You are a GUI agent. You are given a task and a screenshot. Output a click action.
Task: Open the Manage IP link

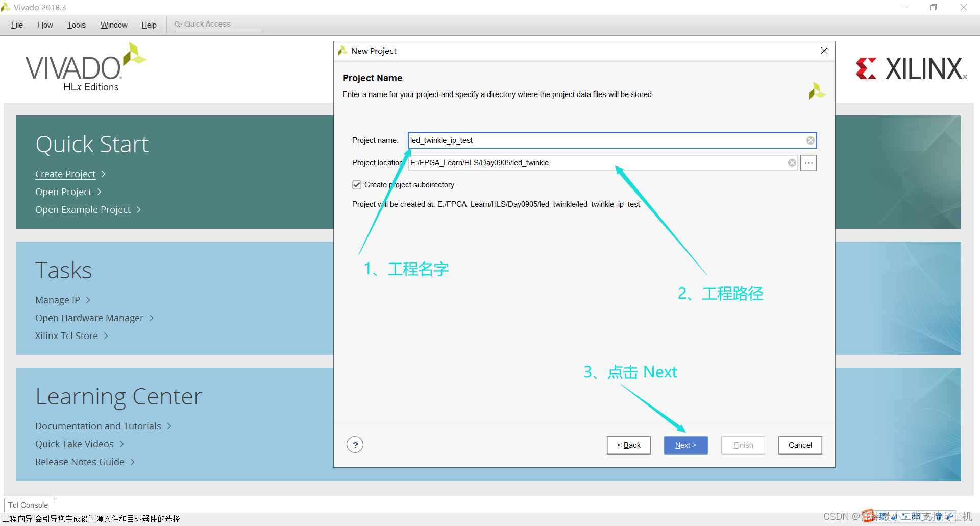(58, 300)
